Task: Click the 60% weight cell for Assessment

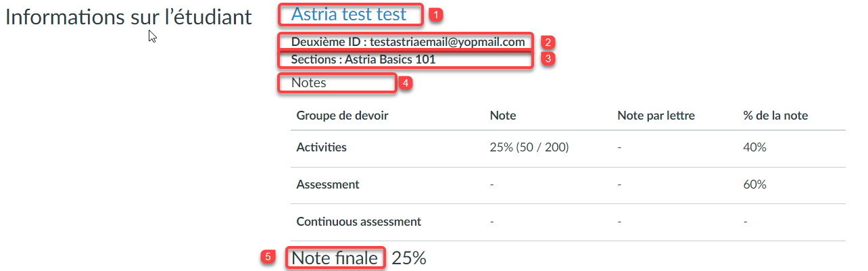Action: point(754,184)
